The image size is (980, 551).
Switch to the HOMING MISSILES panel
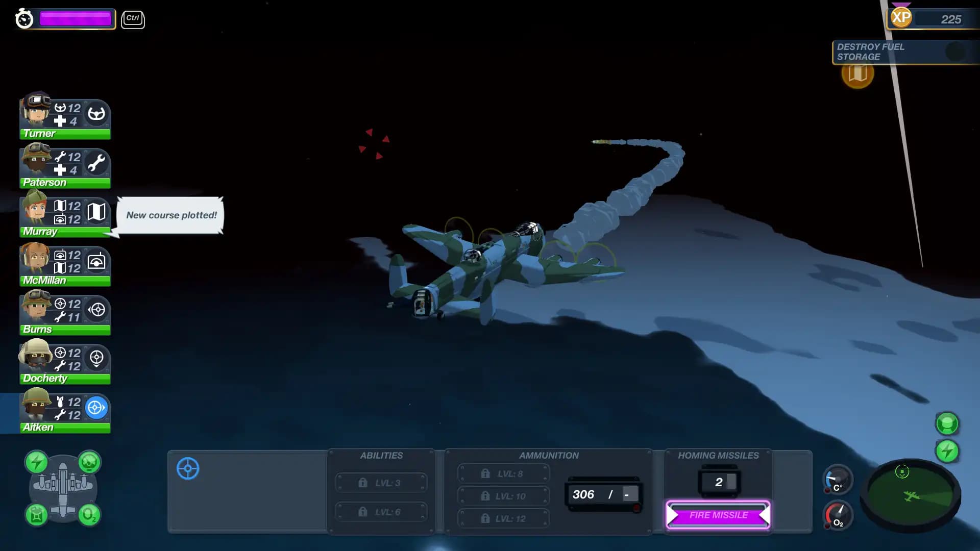(x=718, y=455)
